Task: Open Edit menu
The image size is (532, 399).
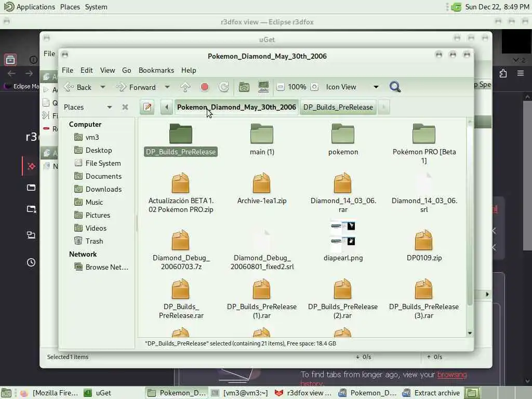Action: click(87, 70)
